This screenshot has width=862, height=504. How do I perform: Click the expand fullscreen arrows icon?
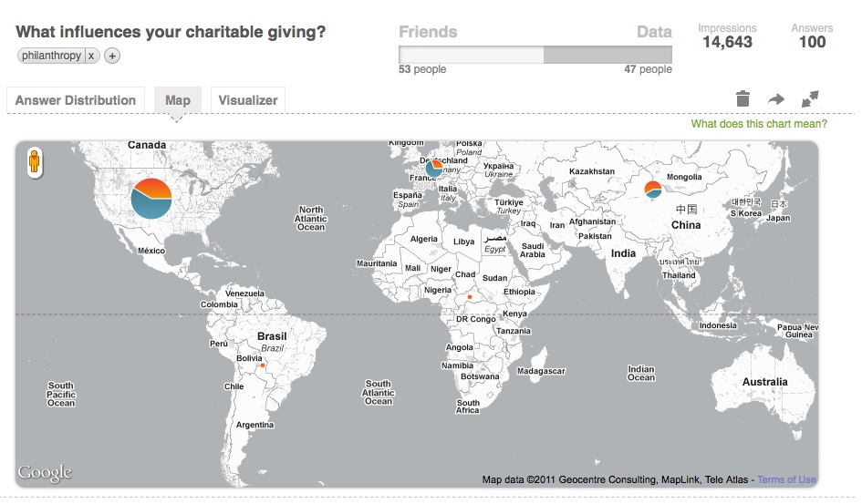[810, 98]
